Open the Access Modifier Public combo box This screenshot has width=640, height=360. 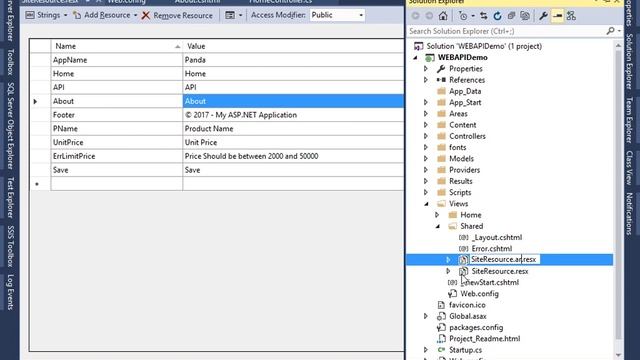pyautogui.click(x=337, y=15)
